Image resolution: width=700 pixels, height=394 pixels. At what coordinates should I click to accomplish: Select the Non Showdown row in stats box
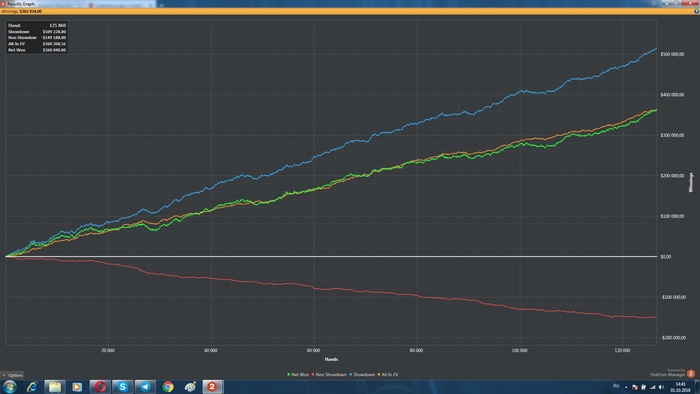(x=37, y=37)
